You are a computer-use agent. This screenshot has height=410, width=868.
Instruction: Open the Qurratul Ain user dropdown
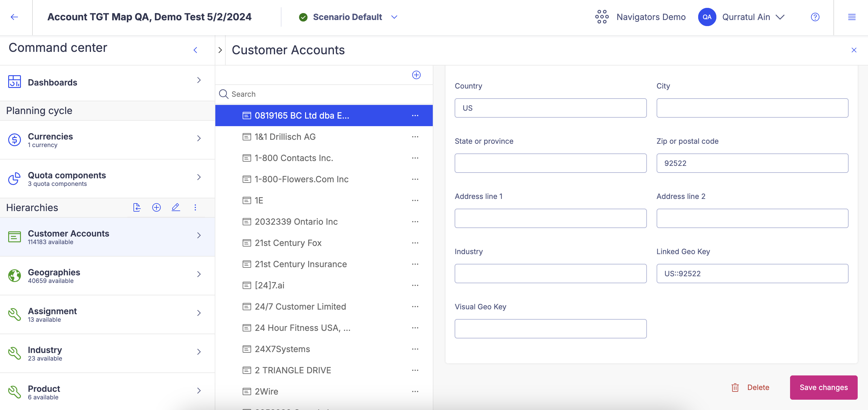click(780, 17)
